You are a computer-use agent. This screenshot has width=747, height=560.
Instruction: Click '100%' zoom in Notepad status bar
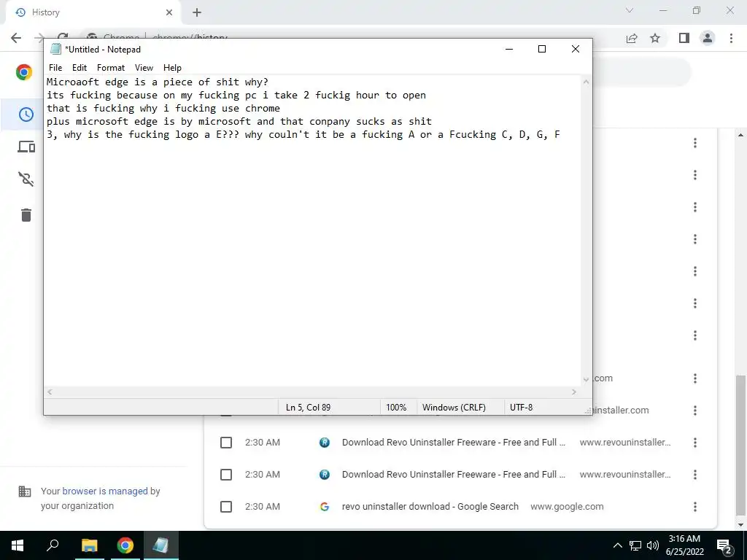point(396,407)
